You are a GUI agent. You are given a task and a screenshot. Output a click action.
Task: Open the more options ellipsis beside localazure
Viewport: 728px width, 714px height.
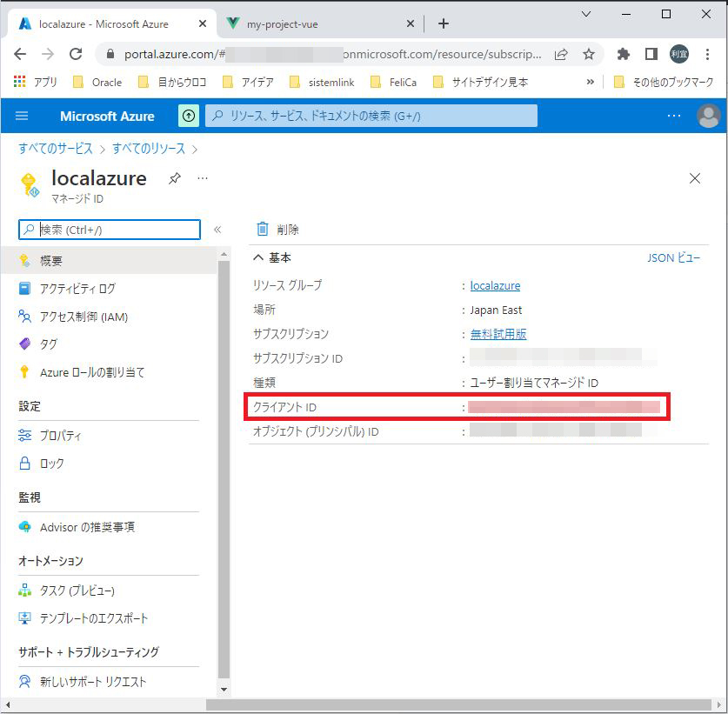point(203,178)
